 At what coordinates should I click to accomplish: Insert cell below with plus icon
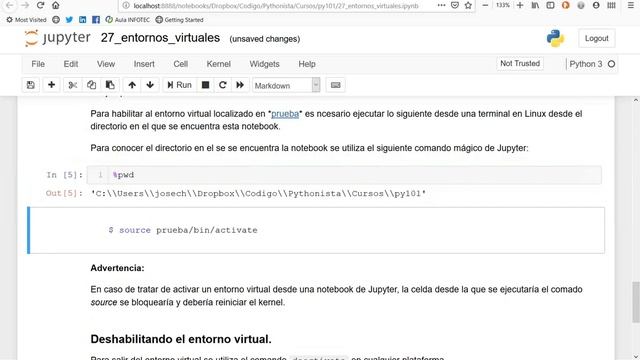pos(51,85)
